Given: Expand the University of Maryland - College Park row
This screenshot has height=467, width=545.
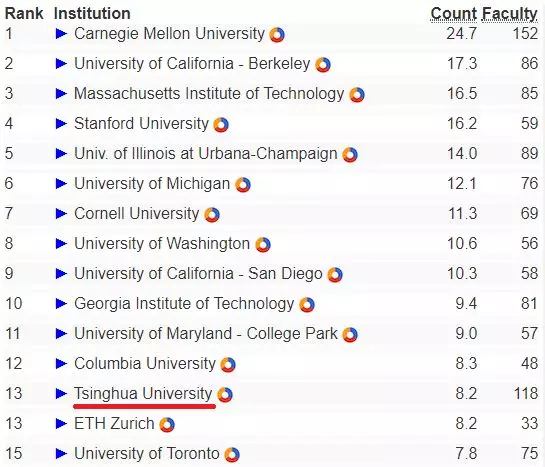Looking at the screenshot, I should [61, 334].
